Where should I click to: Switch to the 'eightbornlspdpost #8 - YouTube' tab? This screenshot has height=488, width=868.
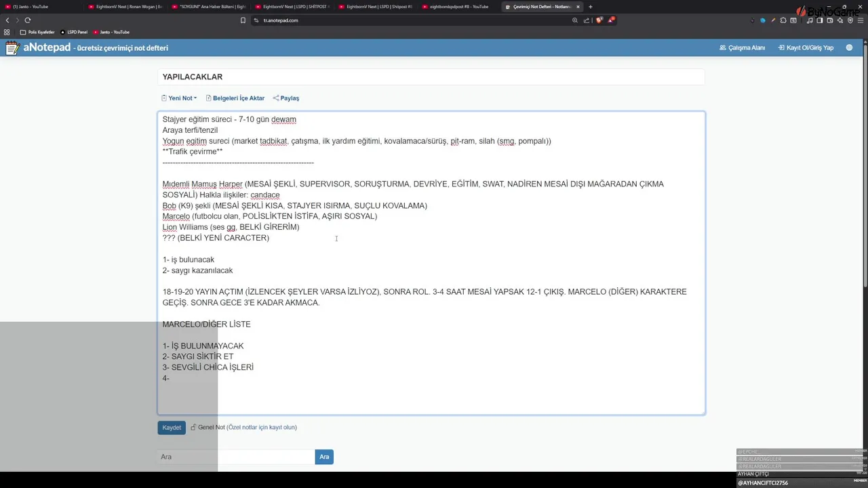click(459, 7)
